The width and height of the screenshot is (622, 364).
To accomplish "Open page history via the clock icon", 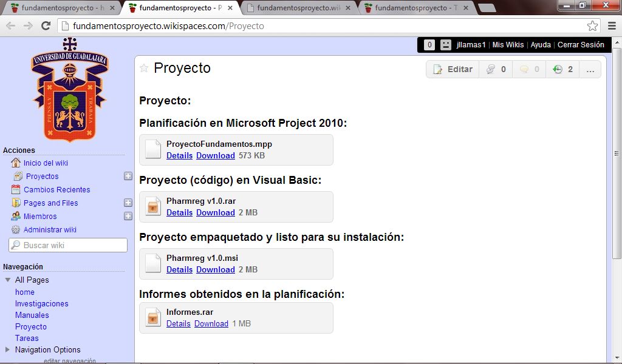I will point(558,69).
